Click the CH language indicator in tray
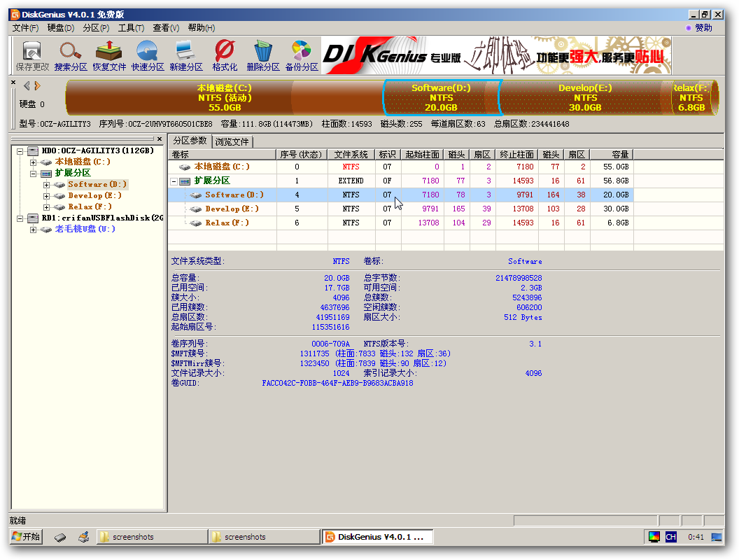 [x=670, y=537]
